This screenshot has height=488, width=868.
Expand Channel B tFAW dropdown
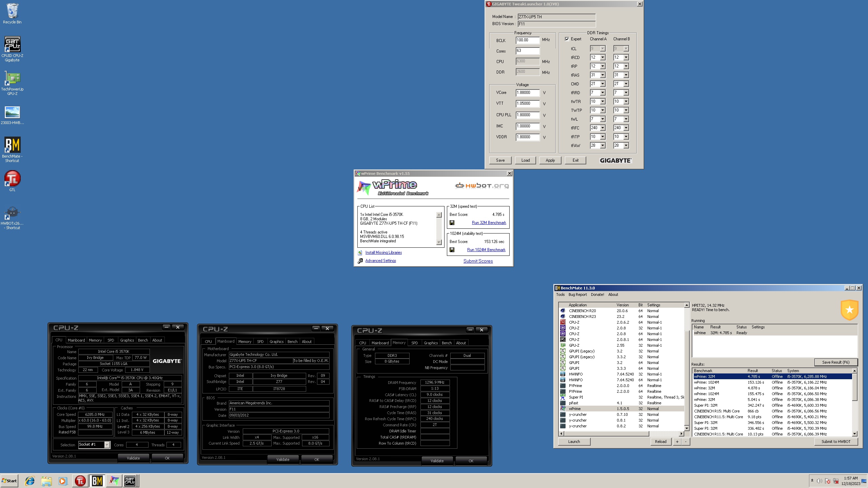coord(626,146)
